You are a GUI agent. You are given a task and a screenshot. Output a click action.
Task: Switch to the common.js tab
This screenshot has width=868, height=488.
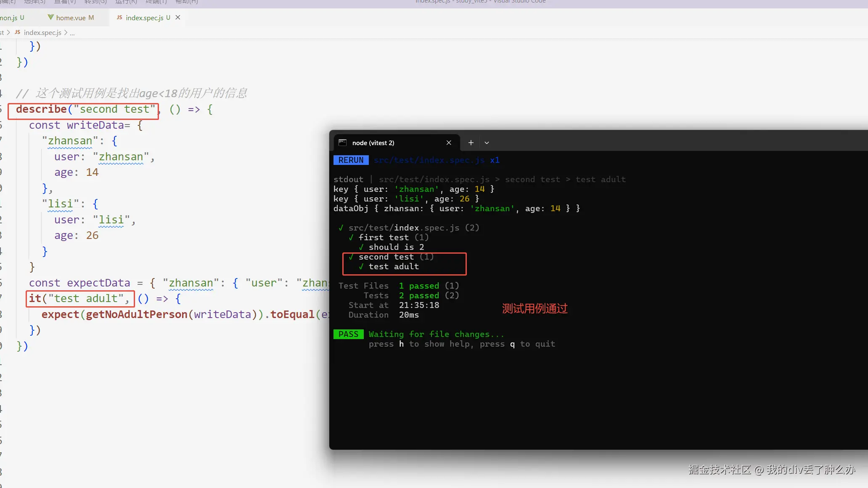[8, 18]
